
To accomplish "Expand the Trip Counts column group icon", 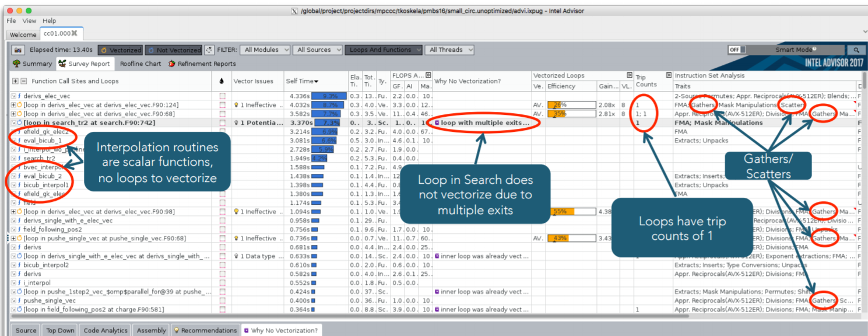I will [x=669, y=75].
